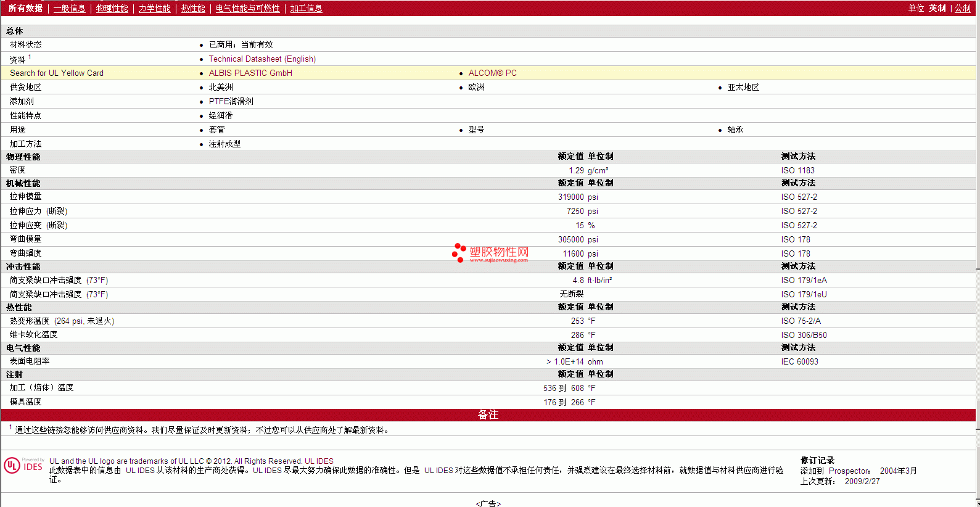Select 公制 units option
The width and height of the screenshot is (980, 507).
[x=963, y=9]
